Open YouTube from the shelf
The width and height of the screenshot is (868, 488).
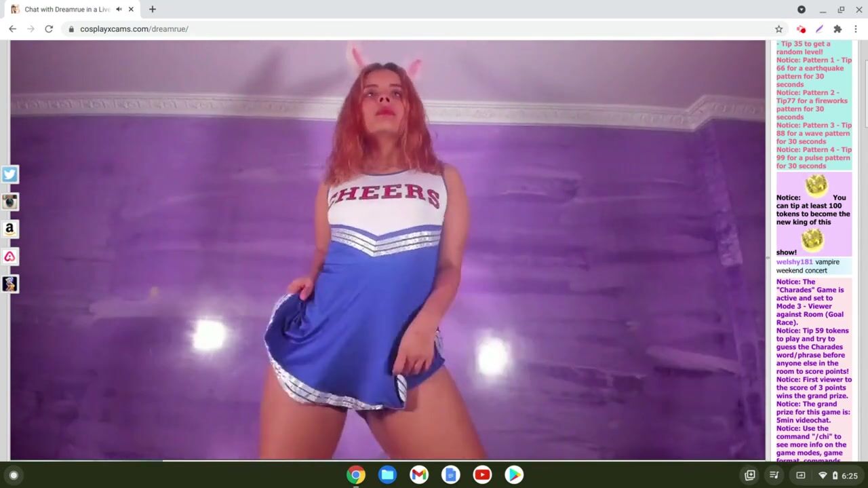pos(482,475)
